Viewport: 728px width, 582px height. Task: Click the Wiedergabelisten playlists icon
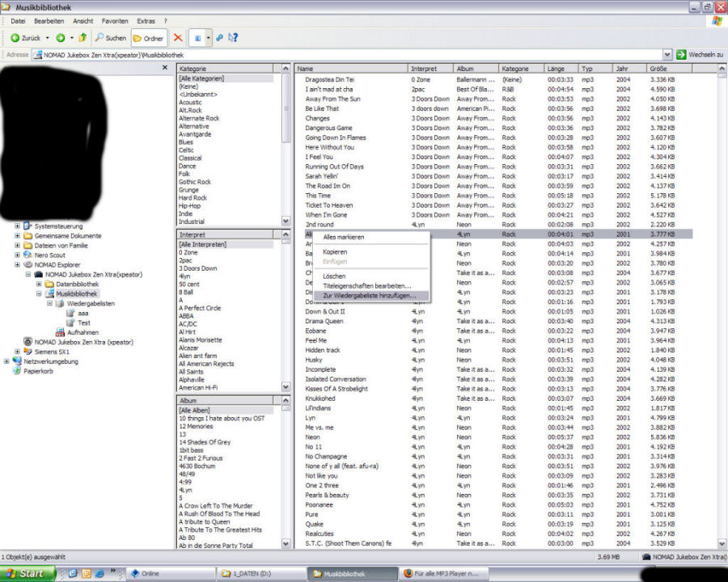60,304
